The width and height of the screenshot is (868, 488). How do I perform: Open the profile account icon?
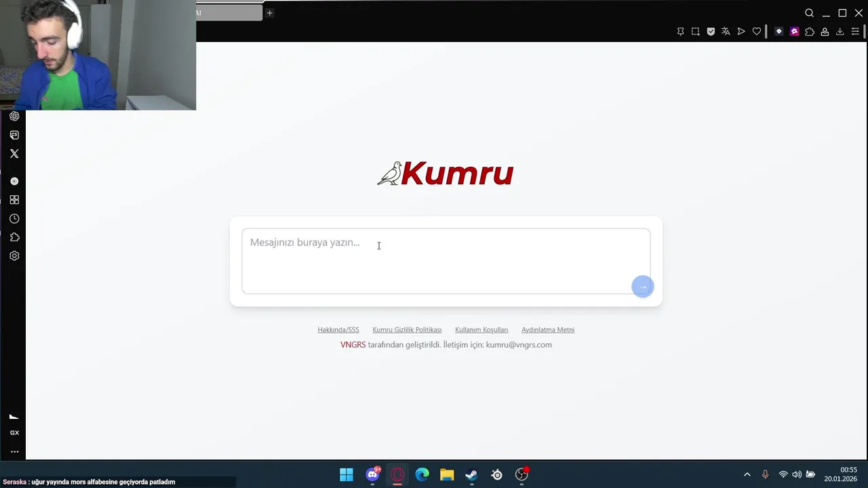point(825,31)
